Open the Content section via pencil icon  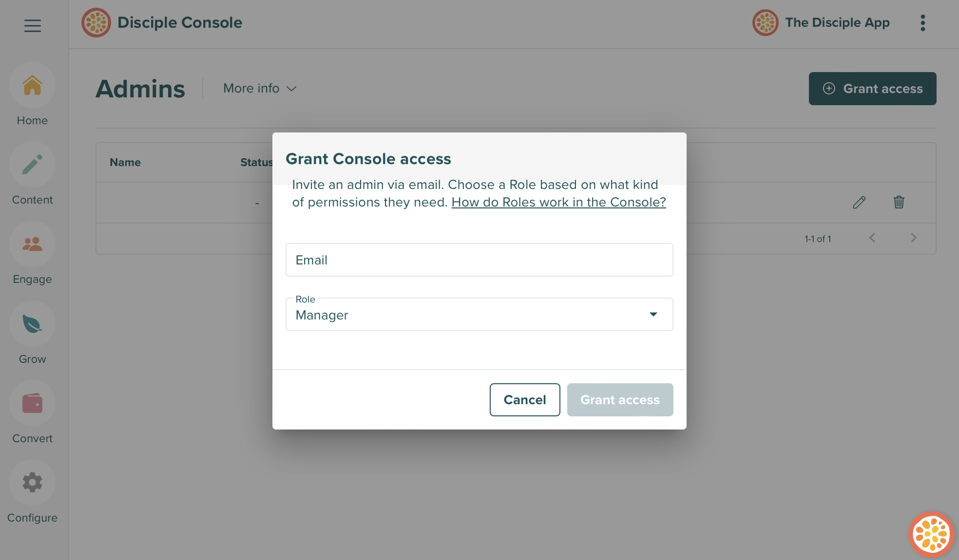(32, 165)
